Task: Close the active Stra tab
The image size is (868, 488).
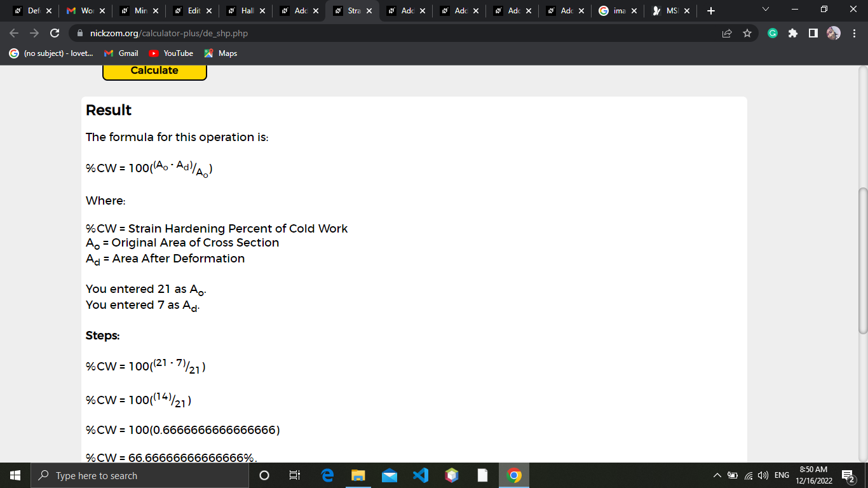Action: [x=369, y=11]
